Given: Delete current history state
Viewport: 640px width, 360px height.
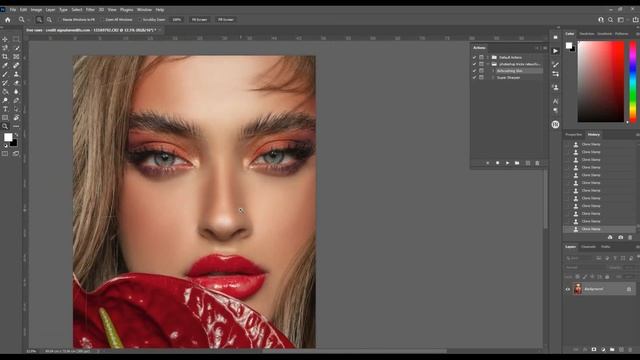Looking at the screenshot, I should pyautogui.click(x=630, y=237).
